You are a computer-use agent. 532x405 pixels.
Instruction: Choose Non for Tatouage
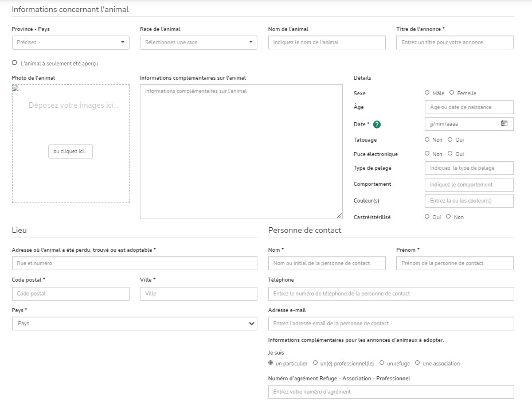(427, 139)
